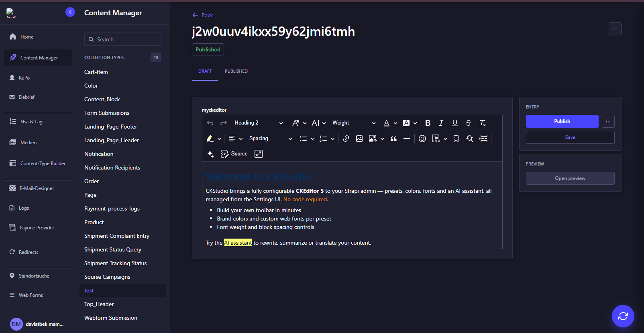
Task: Collapse the main navigation sidebar
Action: (70, 12)
